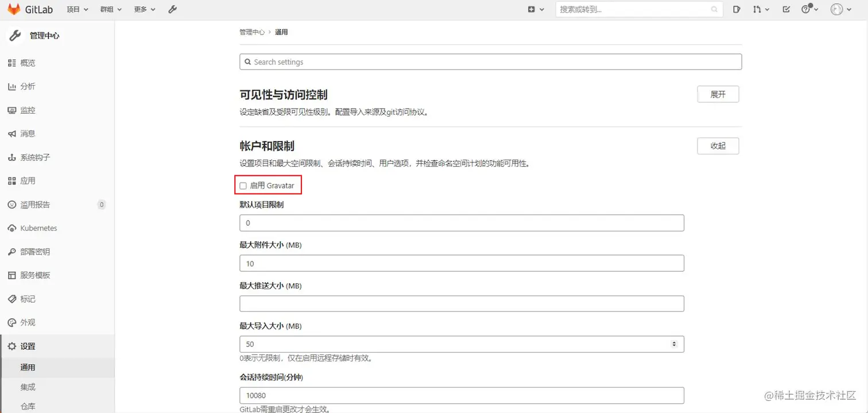Click the 最大导入大小 field showing 50
The image size is (868, 413).
(462, 344)
